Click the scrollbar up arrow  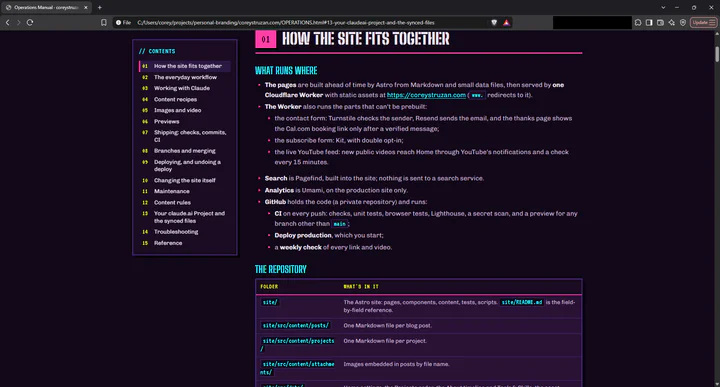(716, 34)
